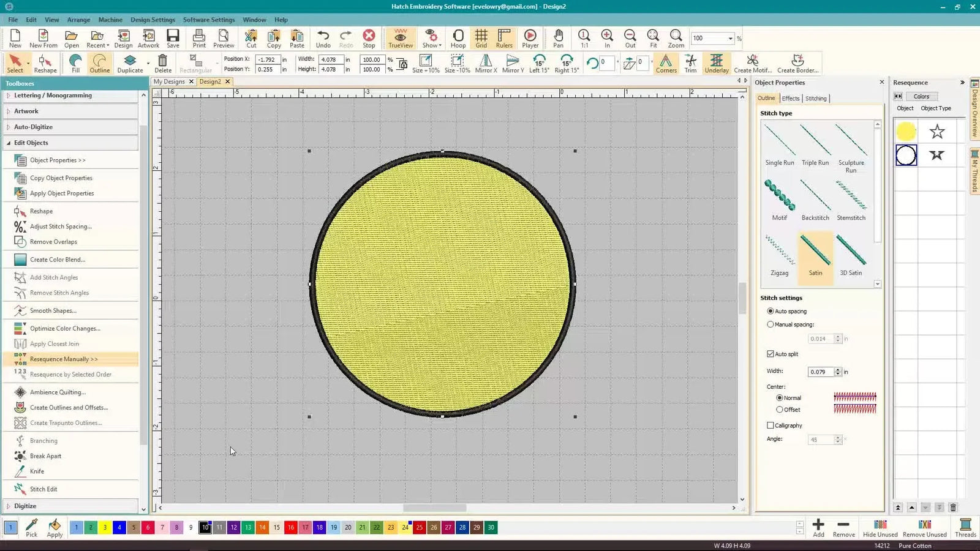980x551 pixels.
Task: Open the embroidery Player
Action: tap(529, 38)
